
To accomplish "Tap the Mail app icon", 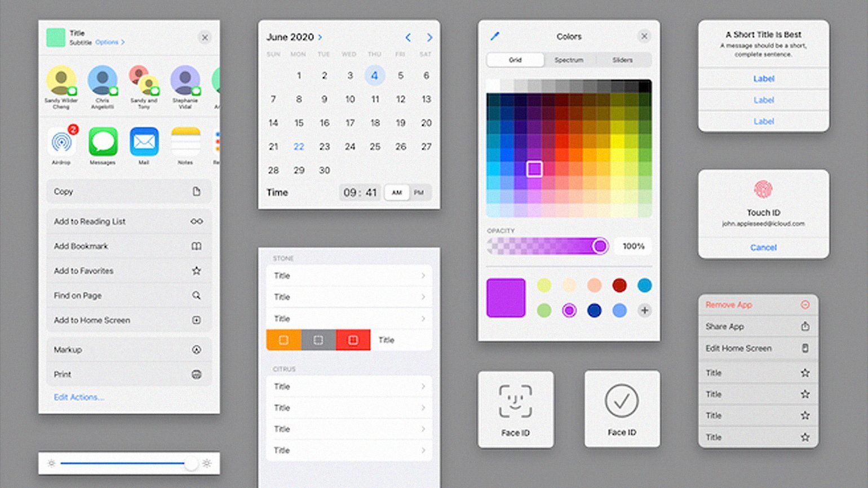I will coord(144,141).
